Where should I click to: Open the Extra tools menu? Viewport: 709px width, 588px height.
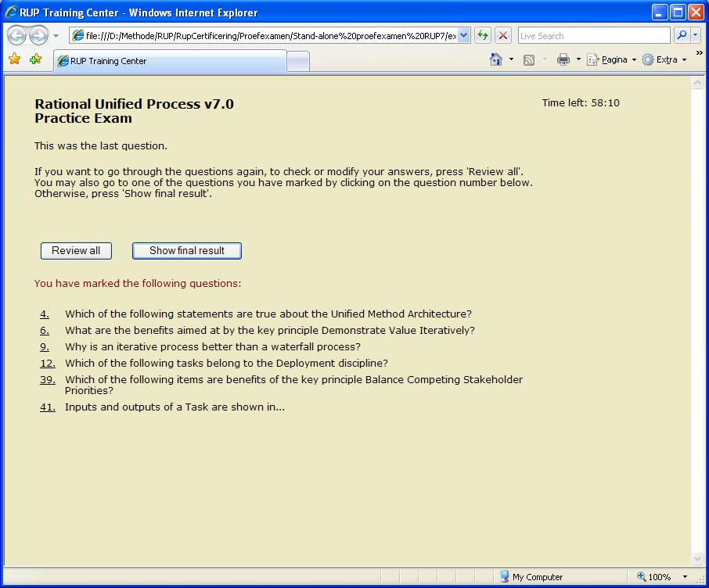coord(664,59)
